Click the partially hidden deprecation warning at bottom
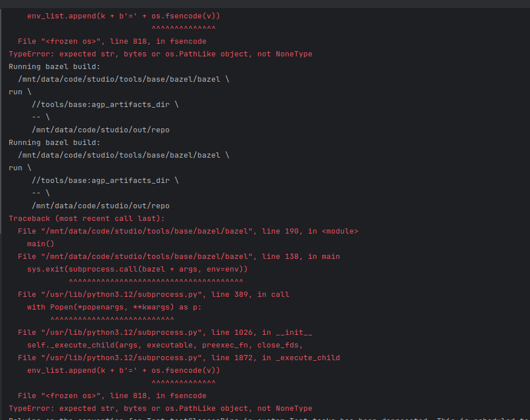Image resolution: width=530 pixels, height=420 pixels. 265,418
